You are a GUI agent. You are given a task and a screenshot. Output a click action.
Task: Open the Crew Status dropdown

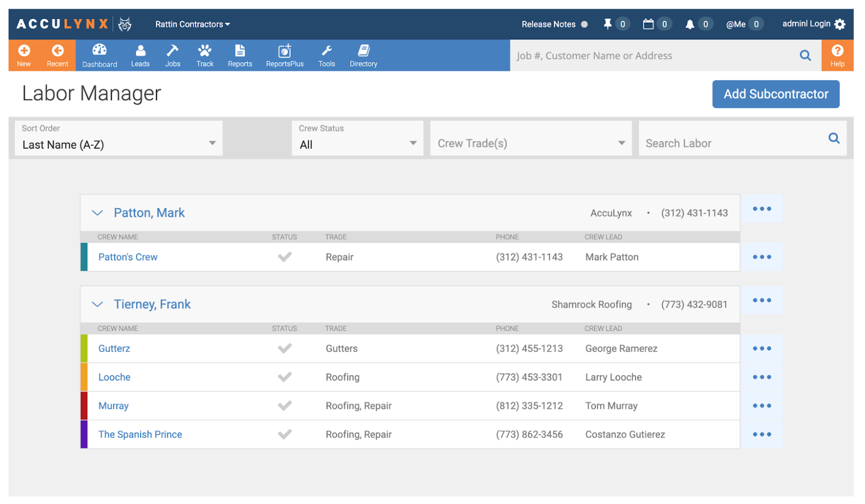pos(357,138)
